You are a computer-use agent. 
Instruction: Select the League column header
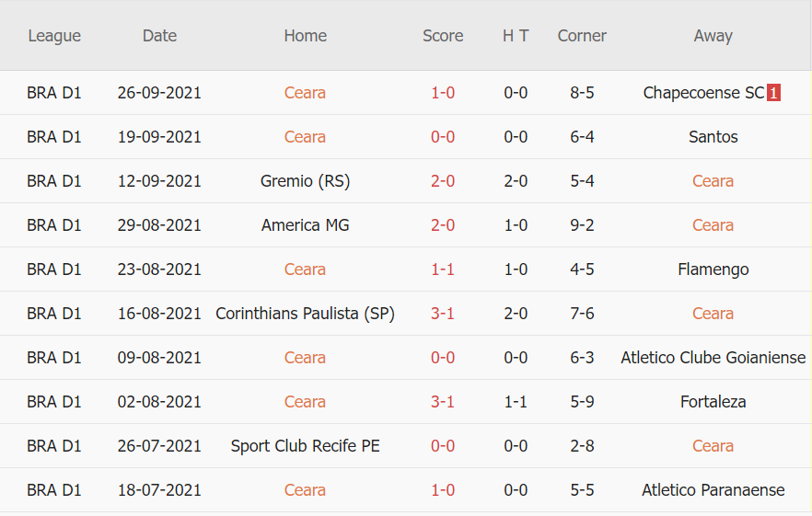tap(54, 36)
